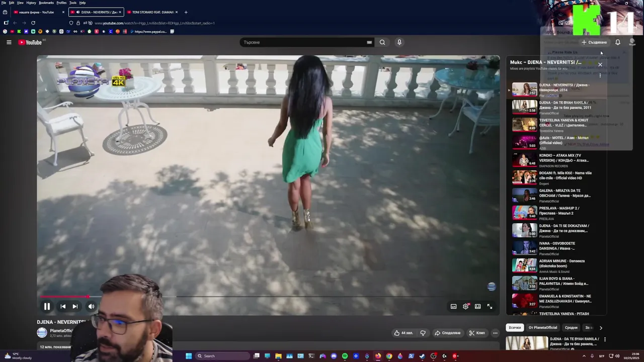Click the Търсене search input field

304,42
